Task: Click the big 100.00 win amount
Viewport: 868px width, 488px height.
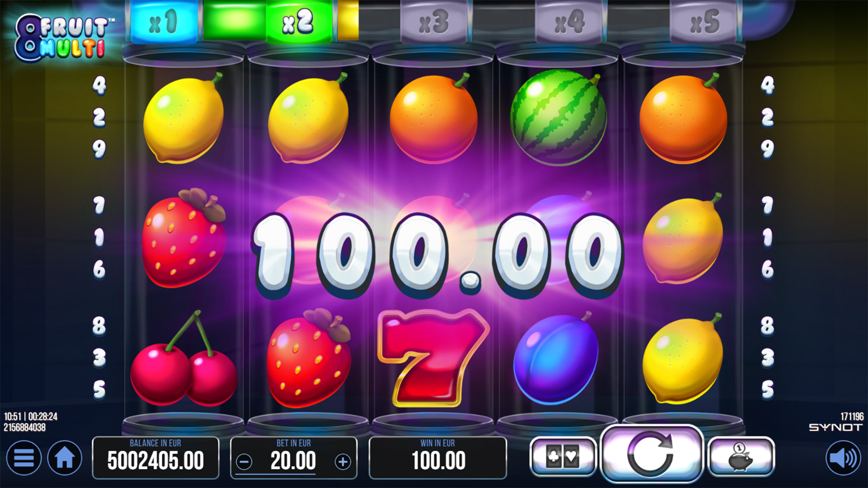Action: point(438,255)
